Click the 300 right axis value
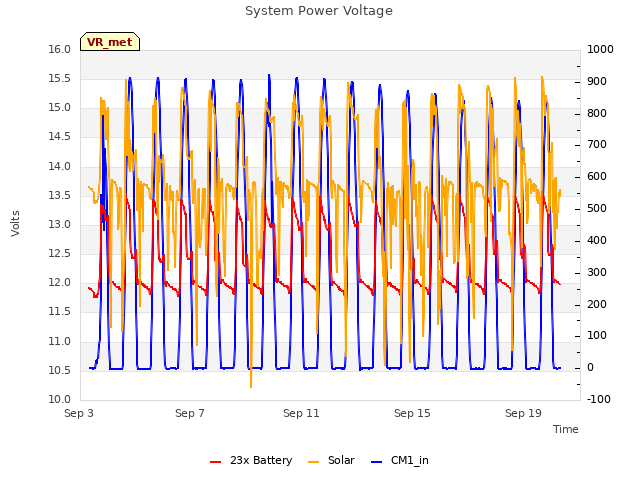The width and height of the screenshot is (640, 480). (x=597, y=273)
